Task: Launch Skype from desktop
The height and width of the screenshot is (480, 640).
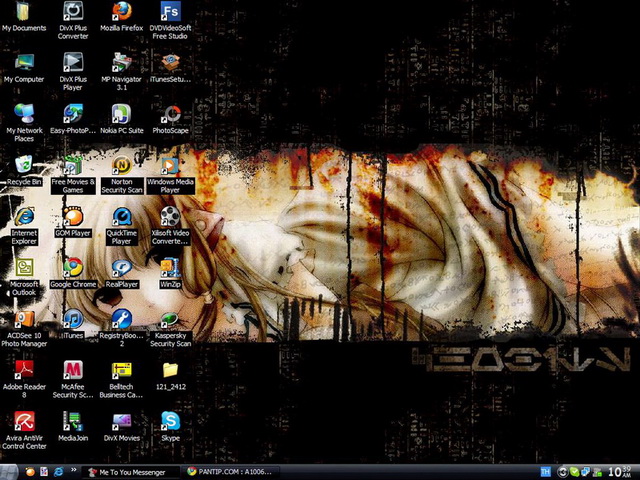Action: (170, 421)
